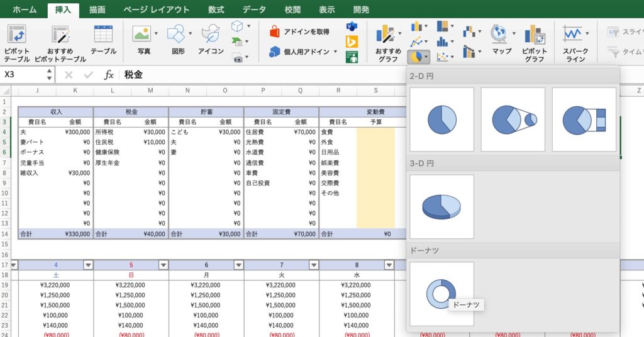Image resolution: width=644 pixels, height=337 pixels.
Task: Insert a table with the テーブル icon
Action: click(103, 35)
